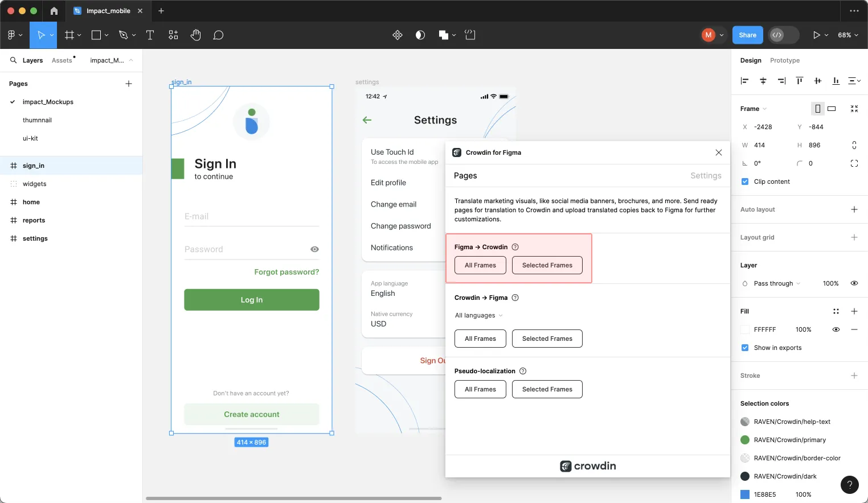Click the Present play icon

[x=816, y=35]
